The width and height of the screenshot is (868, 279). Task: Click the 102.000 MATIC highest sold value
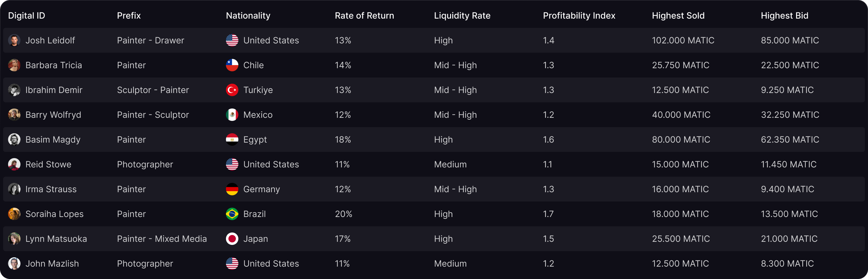point(683,40)
